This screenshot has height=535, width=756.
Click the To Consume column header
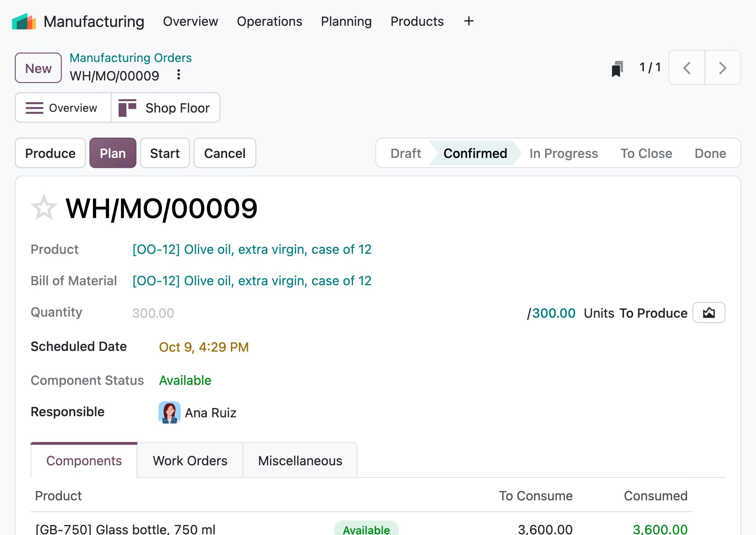coord(535,496)
